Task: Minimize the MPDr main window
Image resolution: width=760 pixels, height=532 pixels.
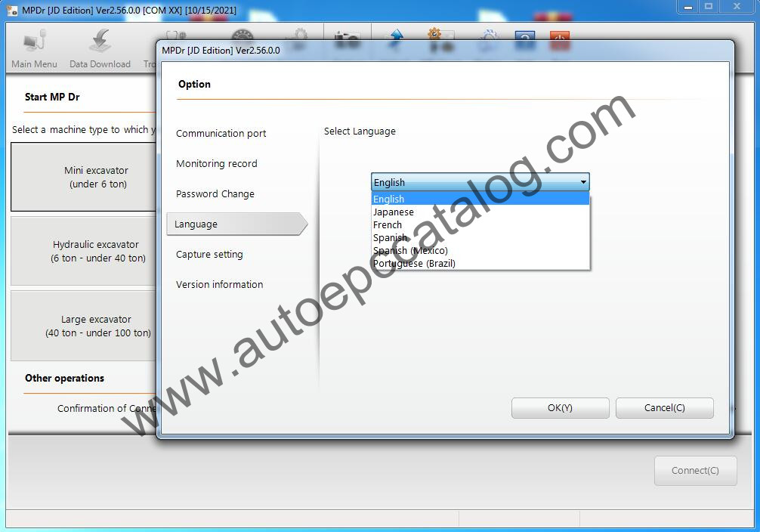Action: point(687,7)
